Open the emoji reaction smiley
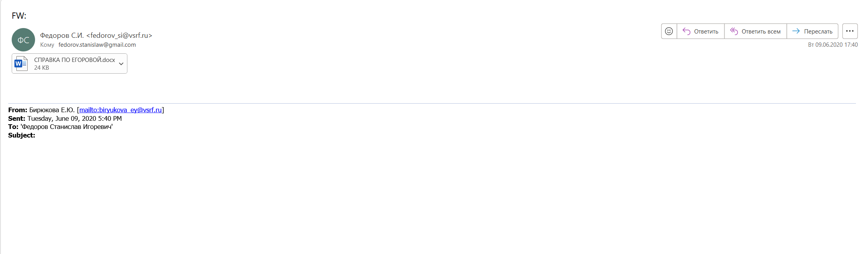Viewport: 868px width, 254px height. click(x=669, y=31)
